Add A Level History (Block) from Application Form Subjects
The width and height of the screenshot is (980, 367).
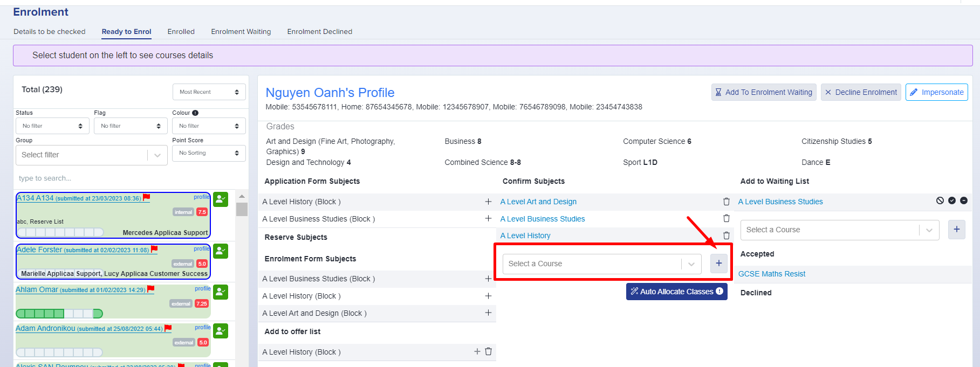pyautogui.click(x=488, y=202)
